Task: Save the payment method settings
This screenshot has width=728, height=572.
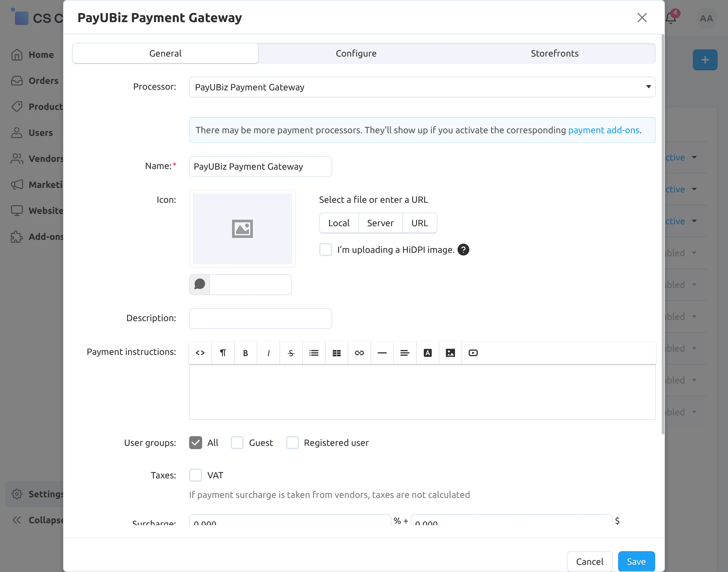Action: coord(636,562)
